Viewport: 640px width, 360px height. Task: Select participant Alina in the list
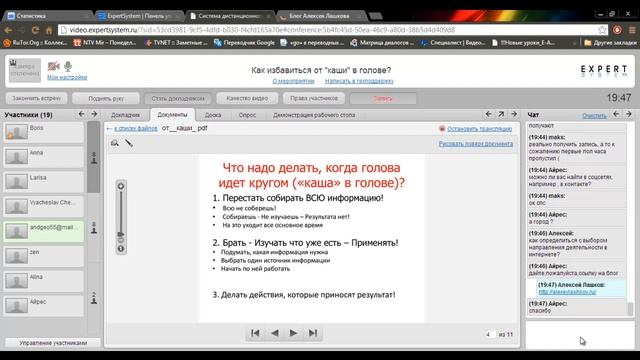pyautogui.click(x=43, y=281)
